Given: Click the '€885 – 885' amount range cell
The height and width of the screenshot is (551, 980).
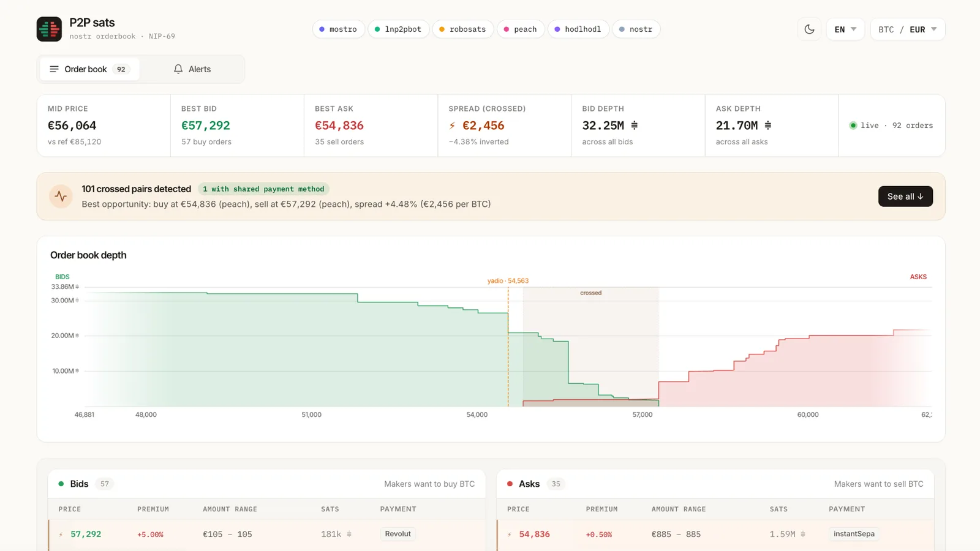Looking at the screenshot, I should pos(676,534).
